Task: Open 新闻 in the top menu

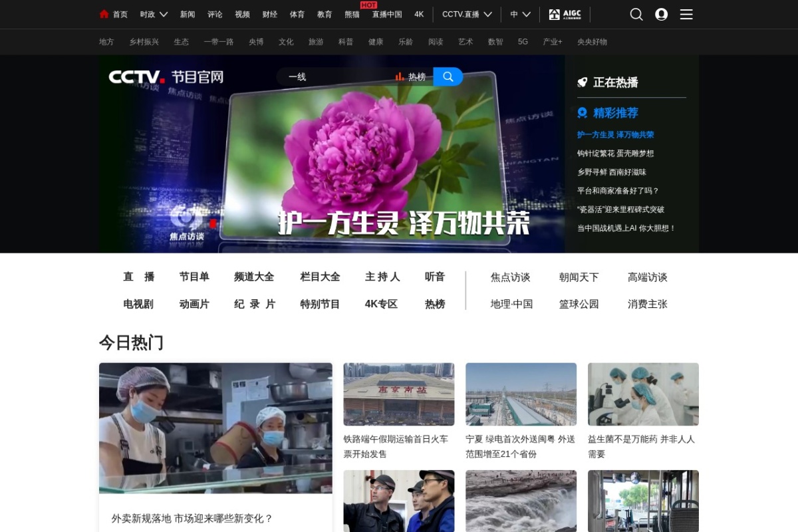Action: pos(188,14)
